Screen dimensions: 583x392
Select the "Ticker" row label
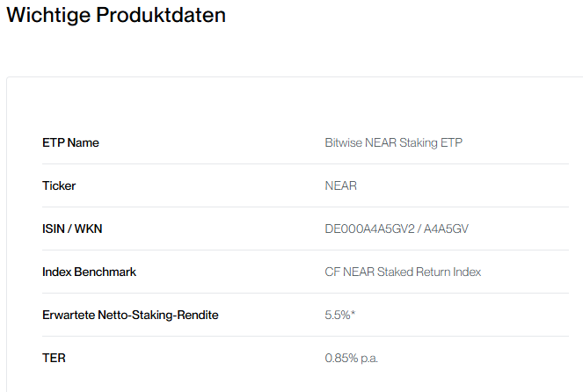point(59,185)
